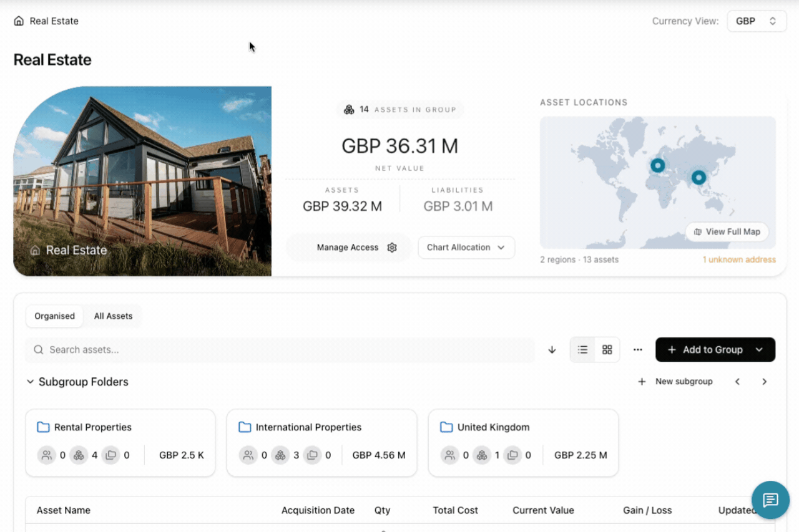Screen dimensions: 799x532
Task: Click the Manage Access button
Action: click(x=348, y=248)
